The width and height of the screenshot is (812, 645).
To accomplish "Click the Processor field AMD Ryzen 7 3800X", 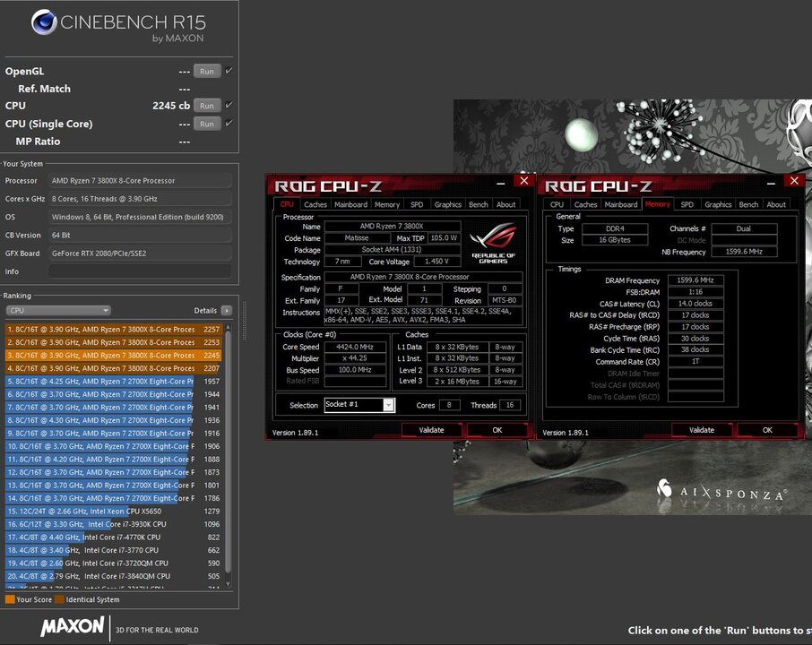I will tap(140, 181).
